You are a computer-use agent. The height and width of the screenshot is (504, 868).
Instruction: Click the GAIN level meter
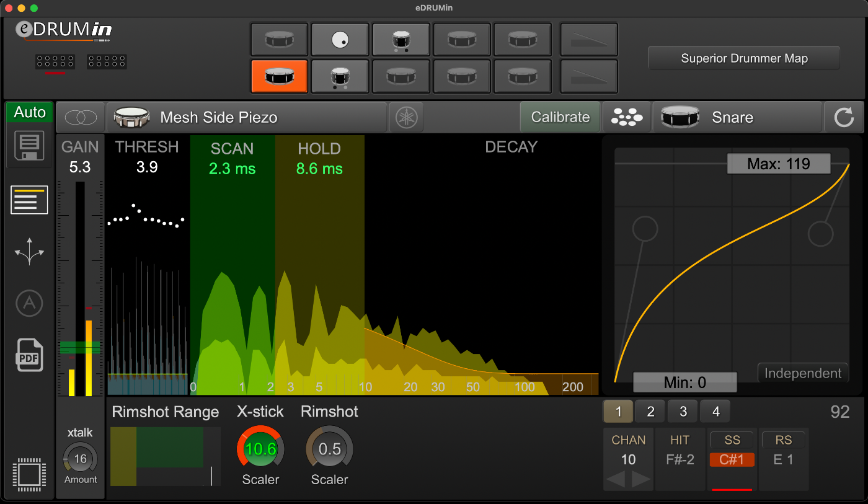[x=80, y=288]
